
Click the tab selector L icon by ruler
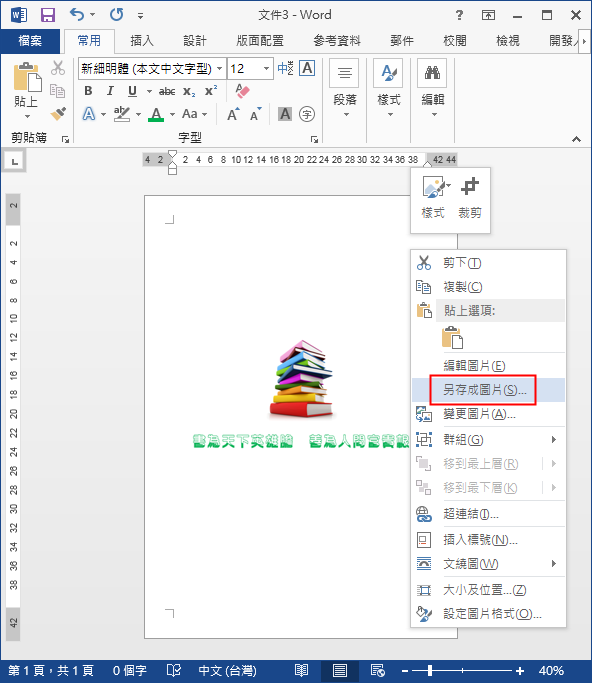15,162
